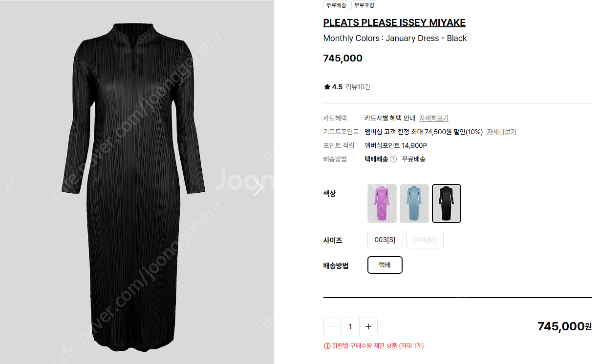The width and height of the screenshot is (600, 364).
Task: Click the red info icon about purchase limit
Action: [x=327, y=346]
